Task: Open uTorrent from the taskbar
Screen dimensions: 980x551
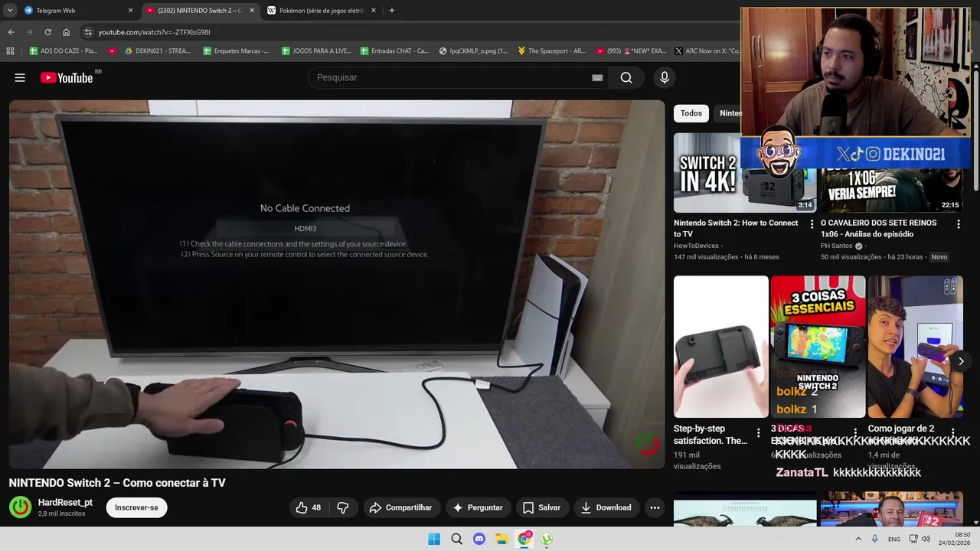Action: (x=547, y=539)
